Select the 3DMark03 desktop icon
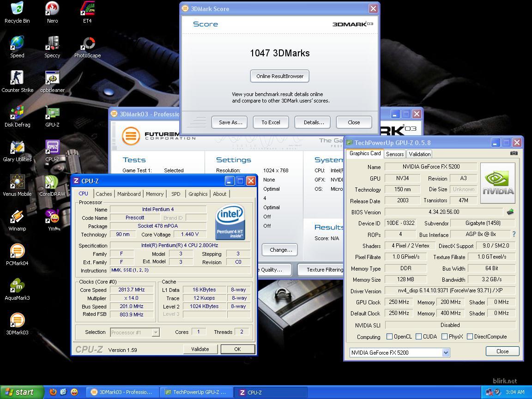The width and height of the screenshot is (532, 399). [x=17, y=324]
